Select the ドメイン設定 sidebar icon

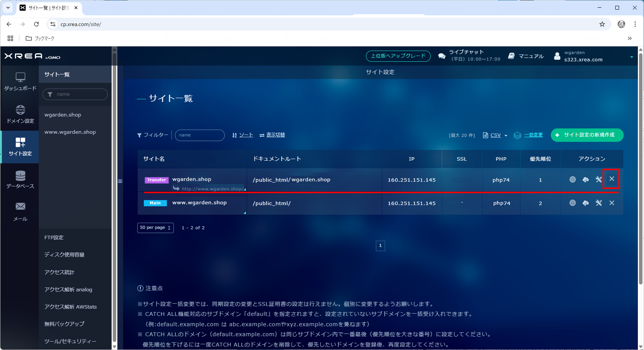coord(20,114)
